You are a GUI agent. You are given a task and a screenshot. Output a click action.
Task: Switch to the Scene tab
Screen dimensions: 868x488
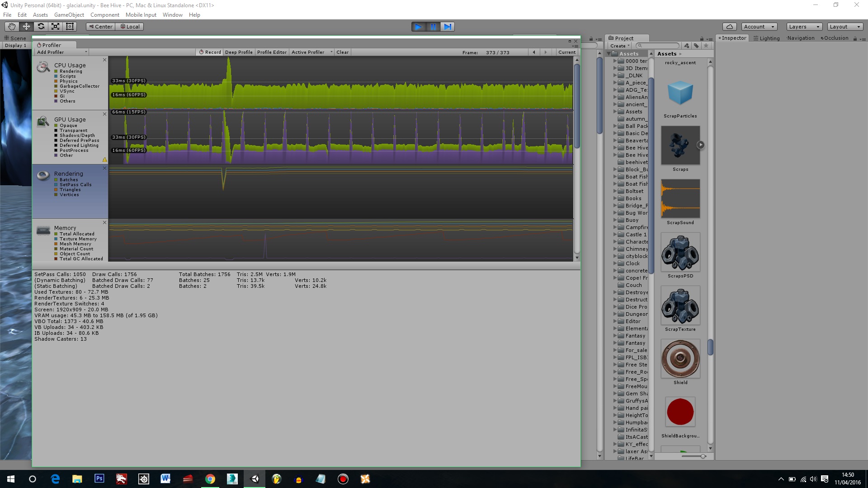click(x=15, y=38)
